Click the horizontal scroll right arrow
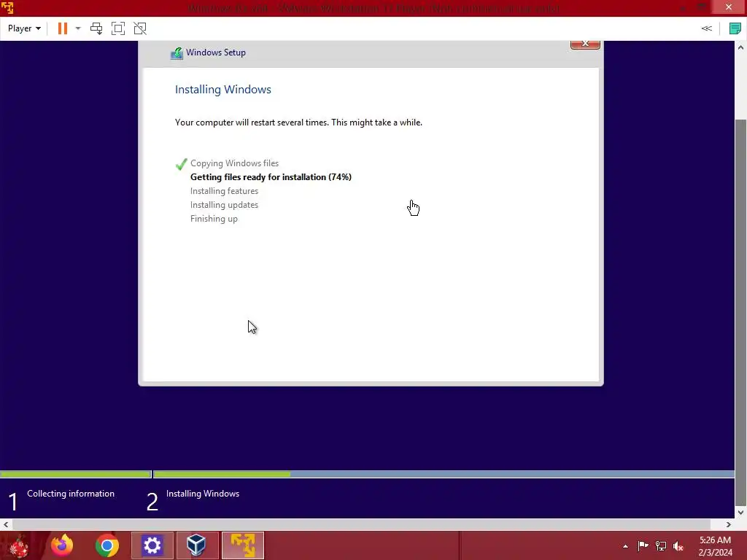 pos(729,524)
